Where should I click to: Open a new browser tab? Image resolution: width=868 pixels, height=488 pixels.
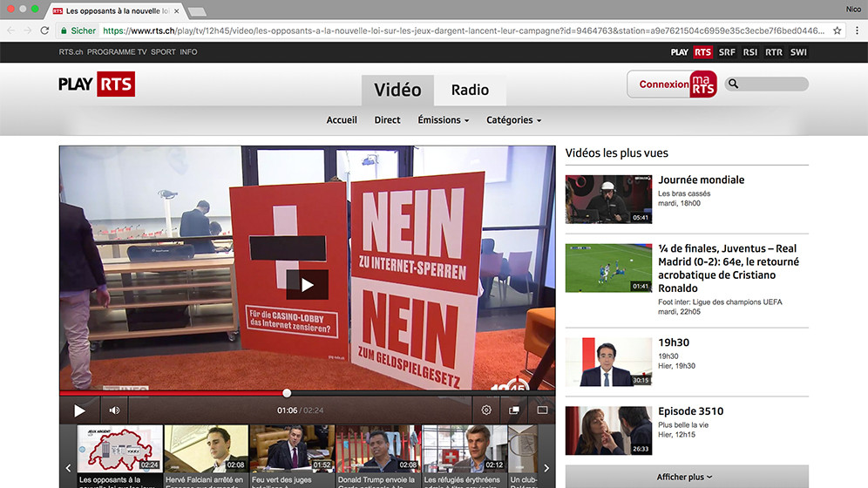coord(196,11)
